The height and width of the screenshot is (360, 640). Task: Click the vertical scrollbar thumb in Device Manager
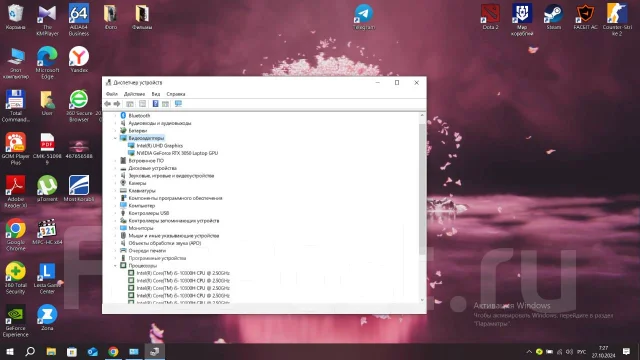[x=422, y=188]
